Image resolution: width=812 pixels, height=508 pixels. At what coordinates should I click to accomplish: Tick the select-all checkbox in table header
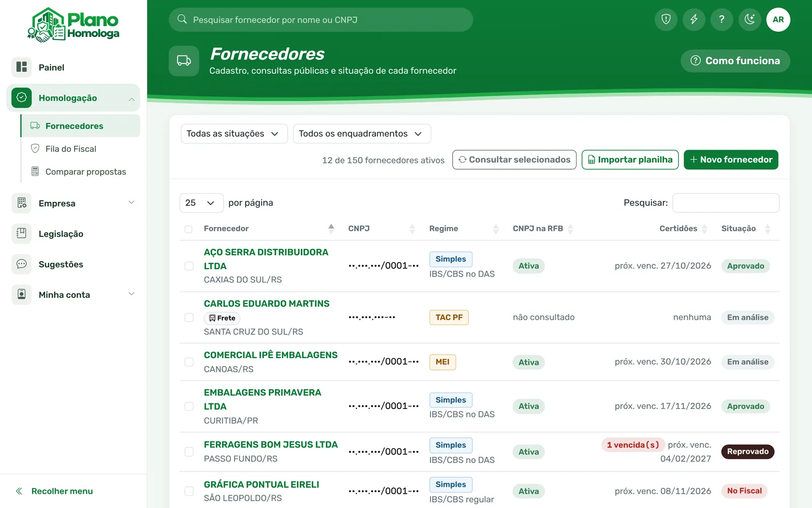[x=188, y=229]
